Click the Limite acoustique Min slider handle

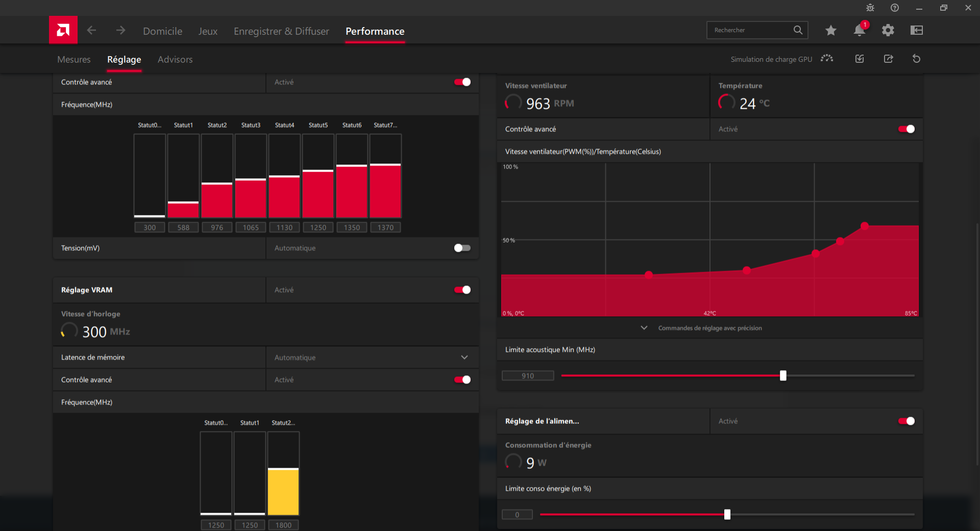[783, 376]
